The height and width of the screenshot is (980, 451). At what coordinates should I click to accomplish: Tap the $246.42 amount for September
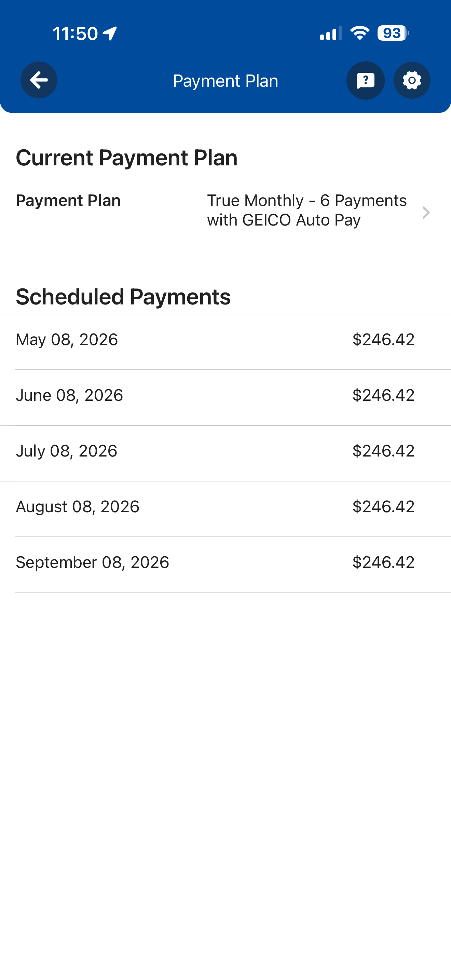click(x=383, y=562)
